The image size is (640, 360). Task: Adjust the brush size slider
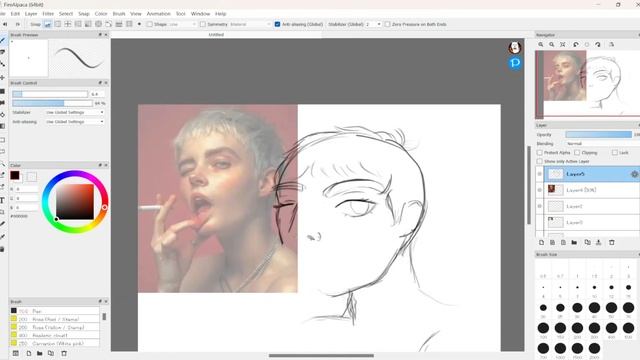pyautogui.click(x=50, y=94)
